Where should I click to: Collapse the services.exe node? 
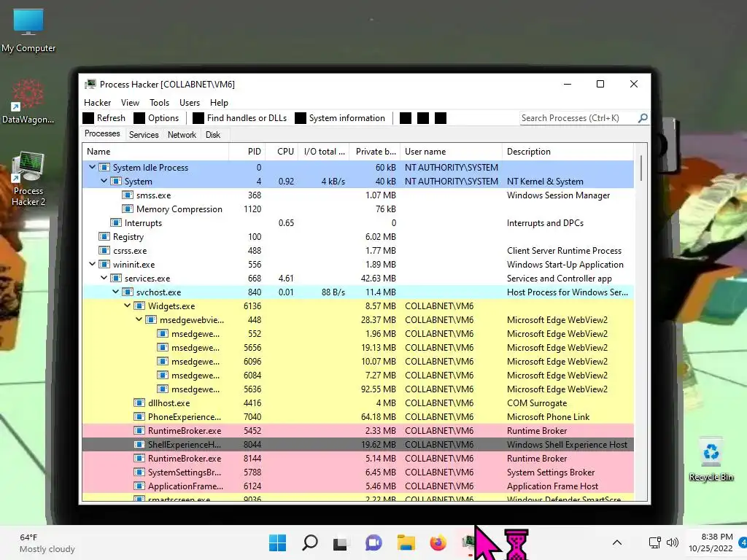click(104, 278)
